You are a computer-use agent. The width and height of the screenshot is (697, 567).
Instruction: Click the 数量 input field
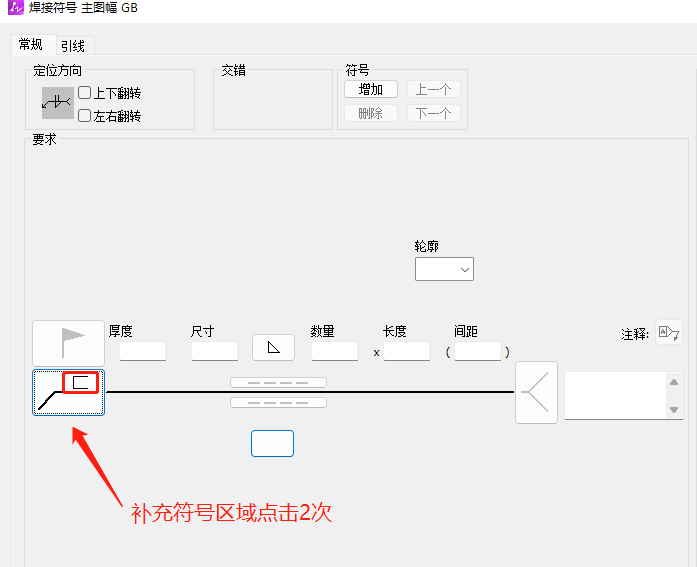pos(335,351)
